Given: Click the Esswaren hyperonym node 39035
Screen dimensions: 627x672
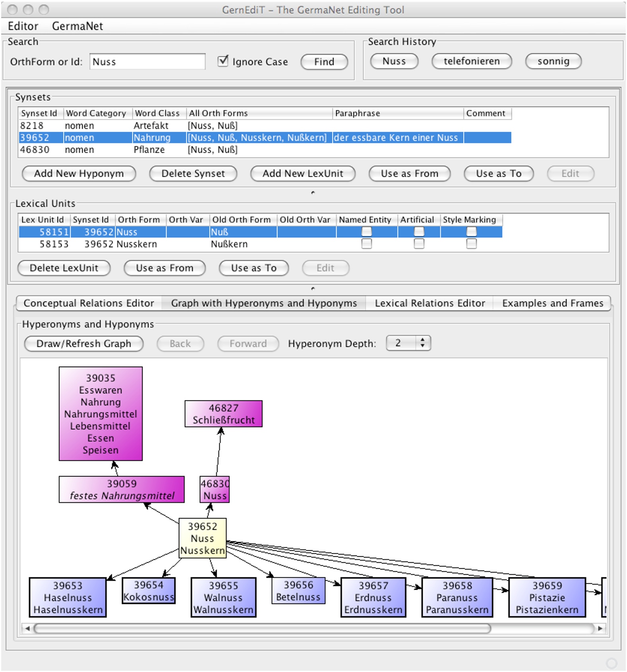Looking at the screenshot, I should [101, 414].
